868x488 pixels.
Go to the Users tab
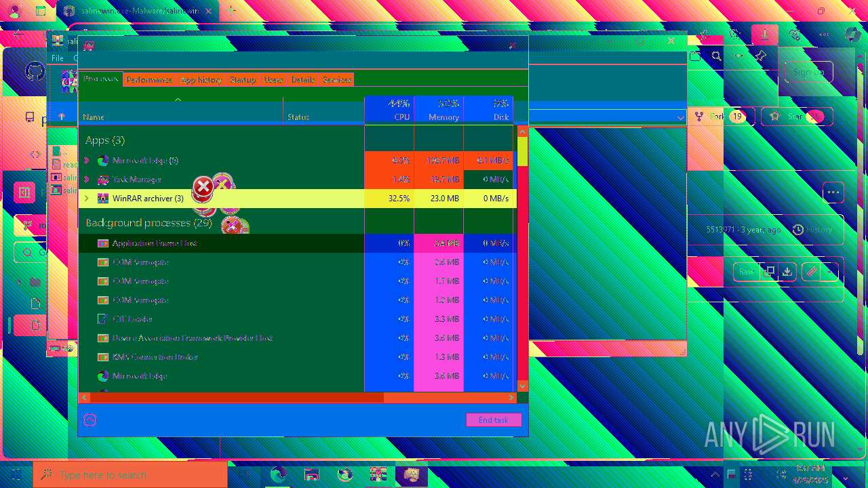(273, 79)
